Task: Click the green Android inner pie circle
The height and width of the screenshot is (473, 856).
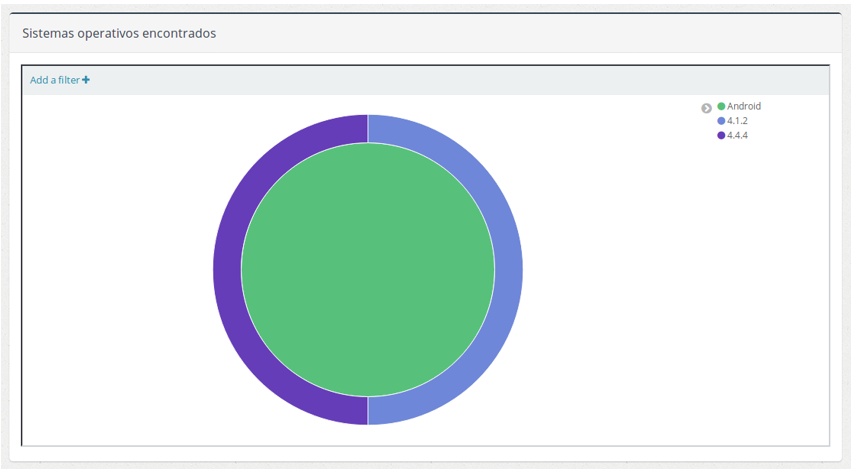Action: click(368, 270)
